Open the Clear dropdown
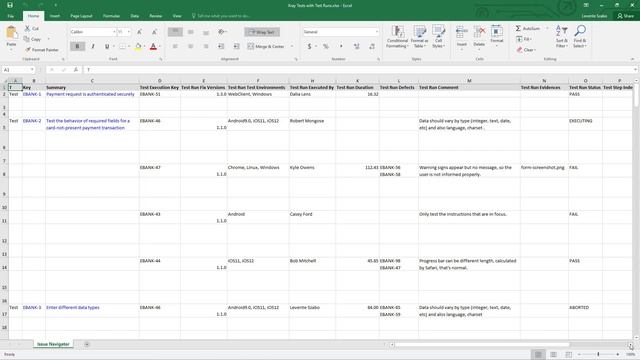This screenshot has height=360, width=640. point(526,50)
